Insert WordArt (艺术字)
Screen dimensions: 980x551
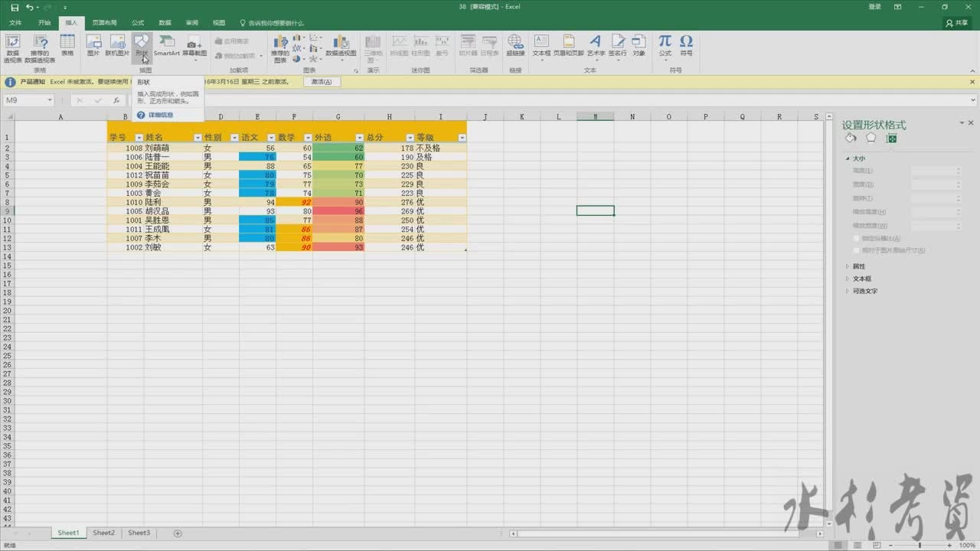click(x=596, y=46)
